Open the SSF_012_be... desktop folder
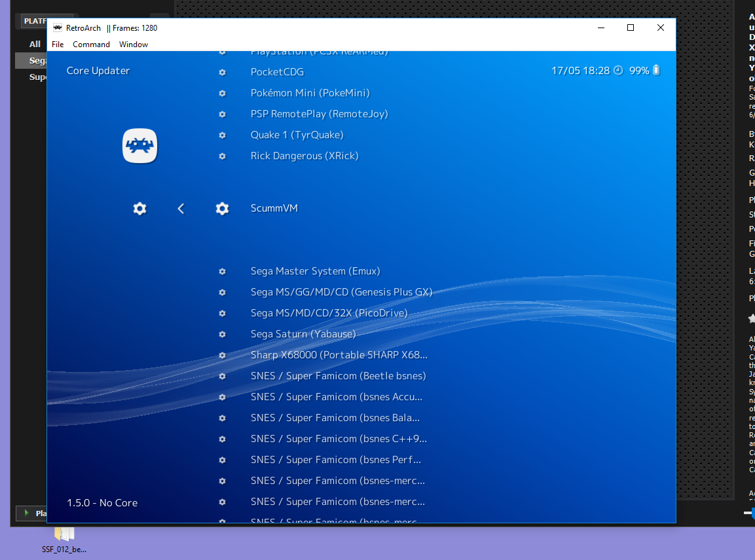Viewport: 755px width, 560px height. point(64,540)
